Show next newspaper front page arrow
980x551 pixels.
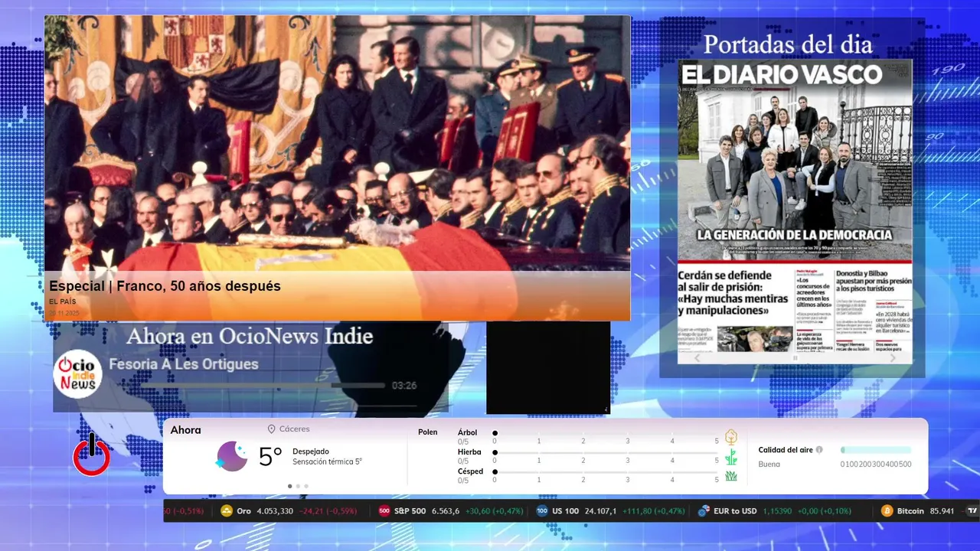pyautogui.click(x=893, y=358)
